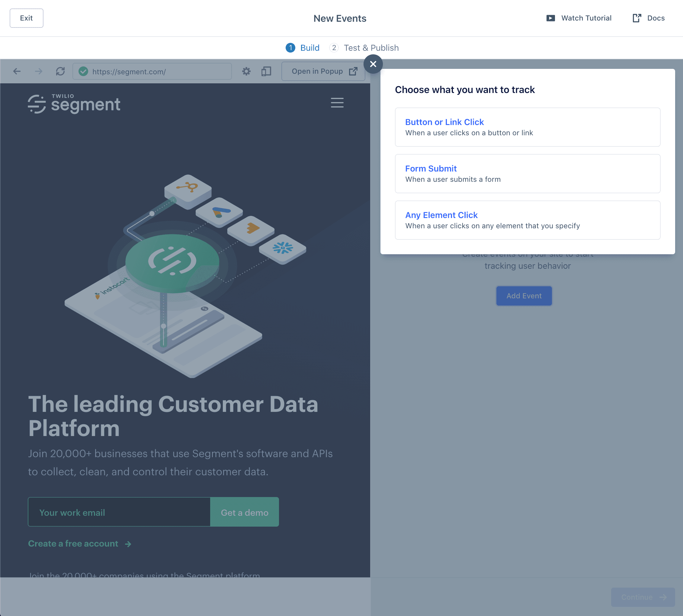Toggle the responsive device view icon

click(266, 72)
